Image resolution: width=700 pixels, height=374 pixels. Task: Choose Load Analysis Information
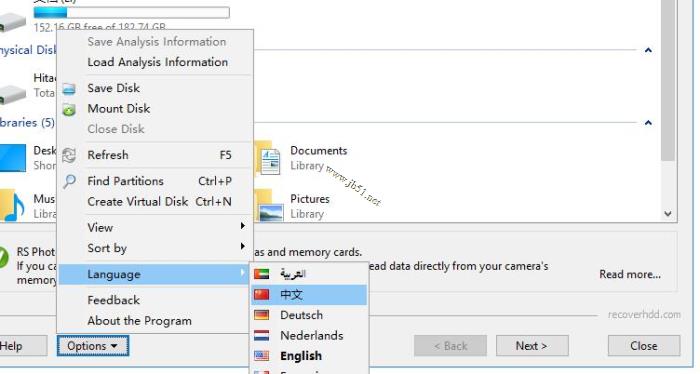pyautogui.click(x=158, y=62)
